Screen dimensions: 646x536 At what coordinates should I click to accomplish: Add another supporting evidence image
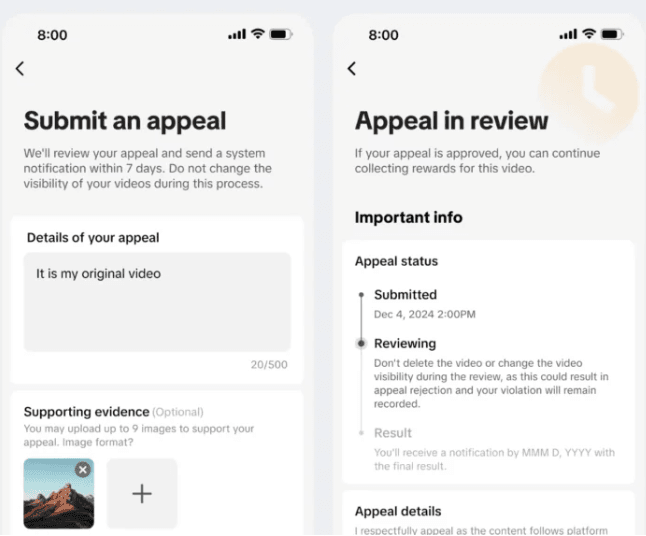(142, 494)
